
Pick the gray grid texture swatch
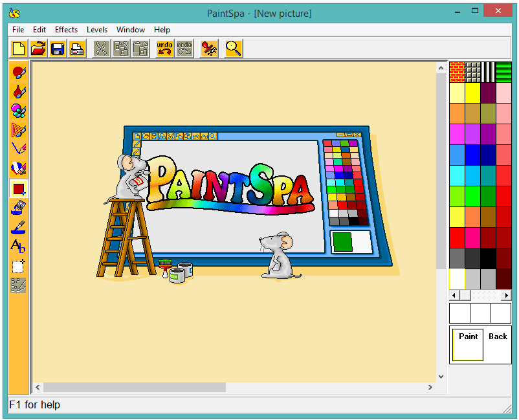point(472,72)
